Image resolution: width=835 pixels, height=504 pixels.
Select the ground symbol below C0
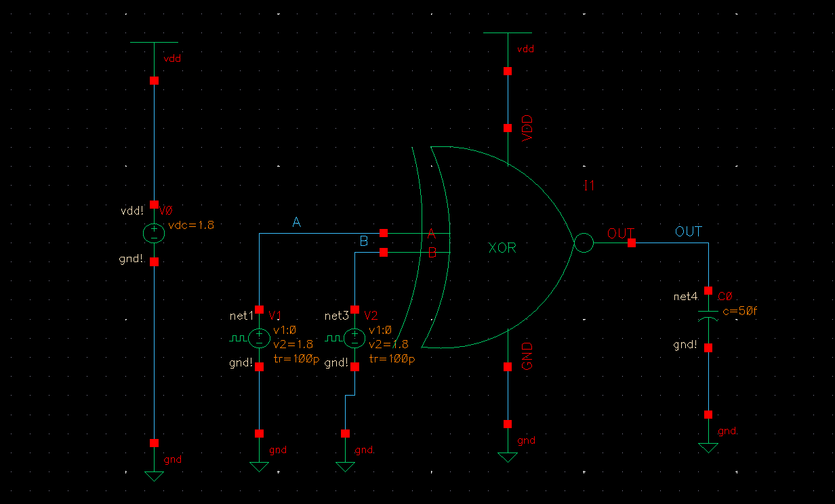click(x=708, y=446)
